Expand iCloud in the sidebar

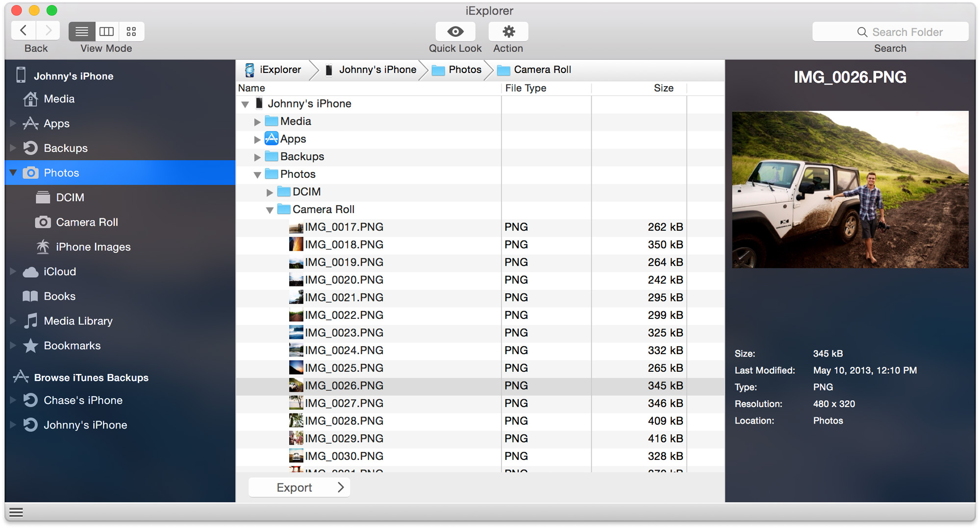pos(13,271)
